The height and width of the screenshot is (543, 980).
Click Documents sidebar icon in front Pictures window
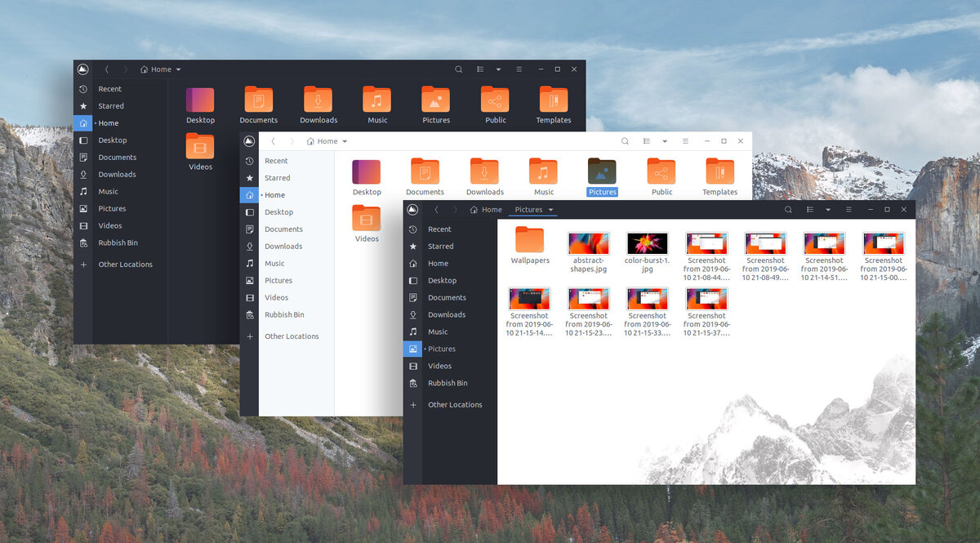tap(413, 298)
